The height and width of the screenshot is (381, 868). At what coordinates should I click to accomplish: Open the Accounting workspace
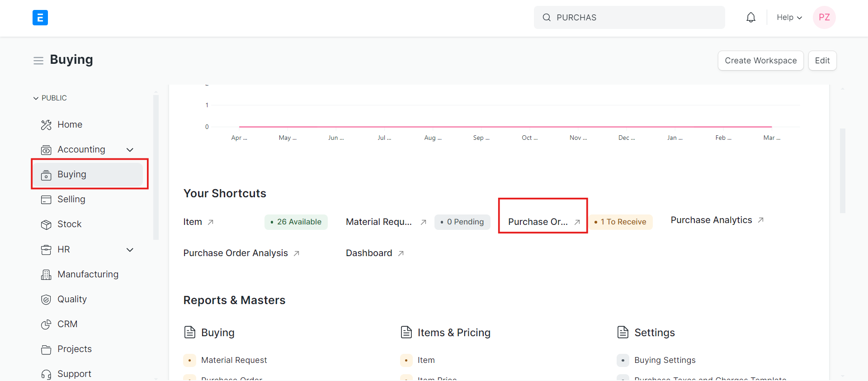(x=81, y=150)
